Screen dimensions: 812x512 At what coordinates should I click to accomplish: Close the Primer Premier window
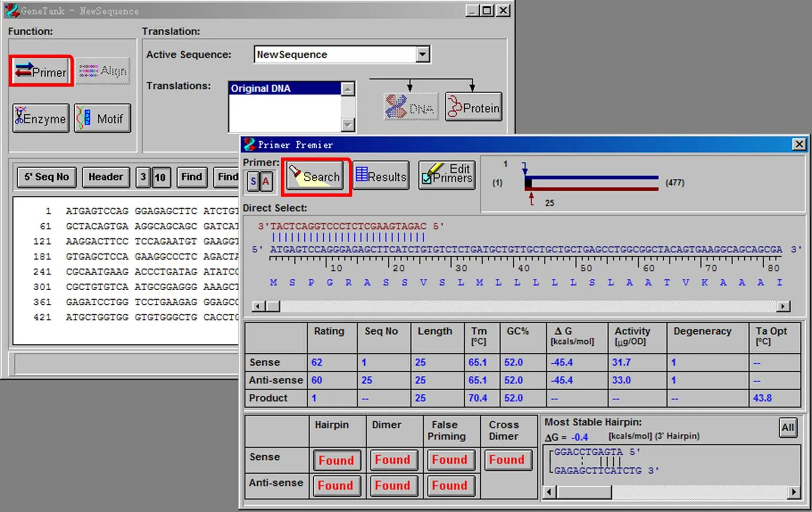tap(799, 144)
